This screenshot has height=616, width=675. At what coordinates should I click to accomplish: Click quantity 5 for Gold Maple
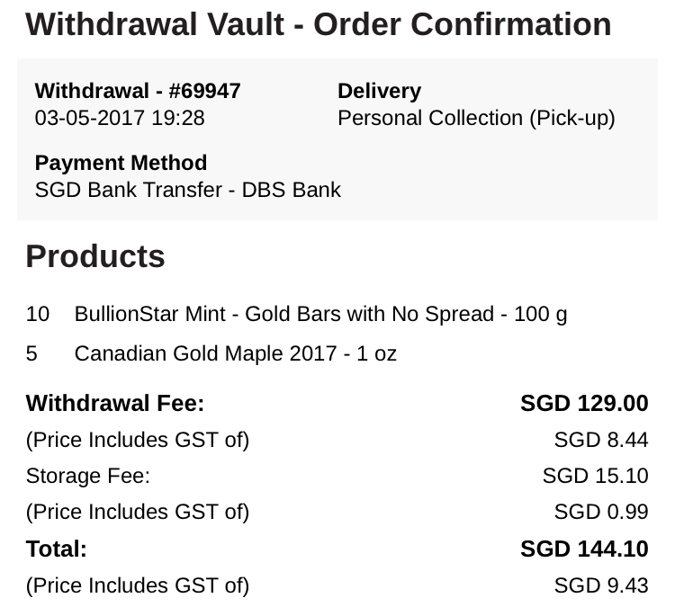tap(32, 353)
